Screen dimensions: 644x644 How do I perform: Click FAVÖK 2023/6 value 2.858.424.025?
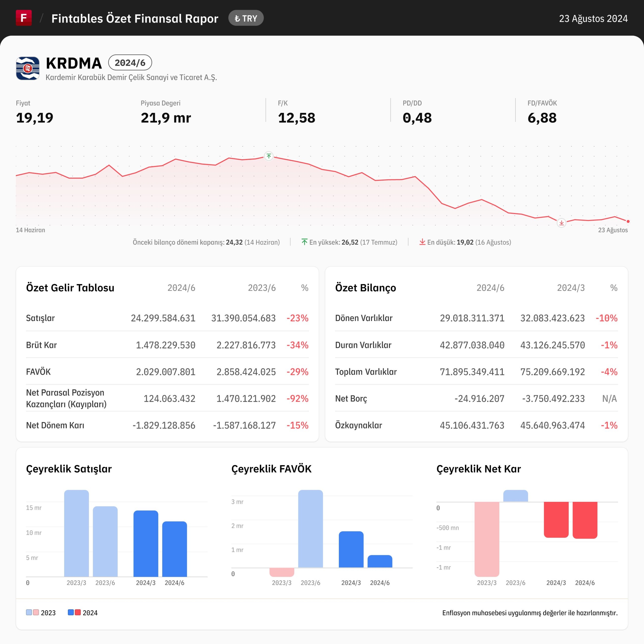(246, 372)
